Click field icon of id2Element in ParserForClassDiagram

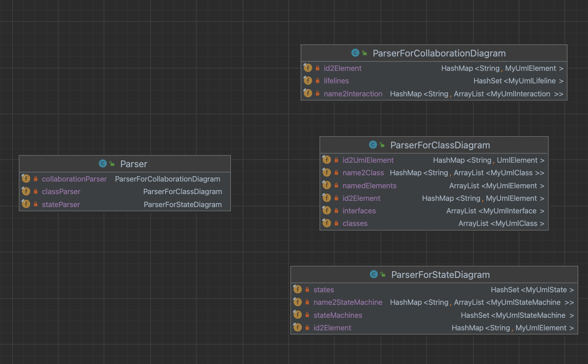[327, 198]
